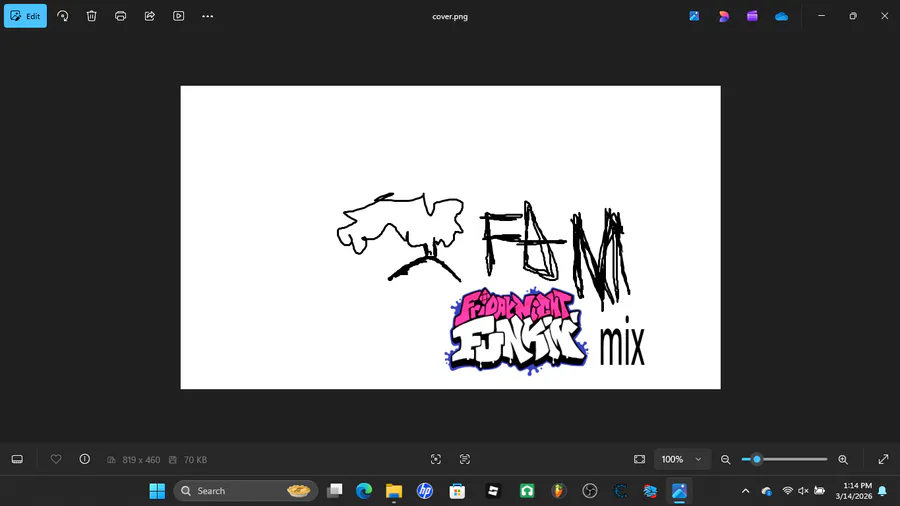Open File Explorer from the taskbar
The width and height of the screenshot is (900, 506).
(394, 491)
